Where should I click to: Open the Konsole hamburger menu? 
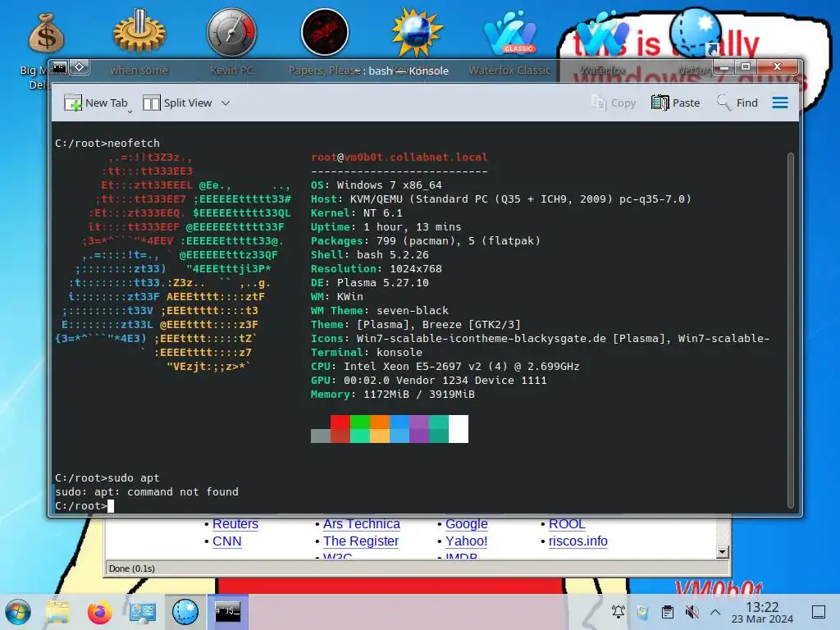tap(780, 103)
